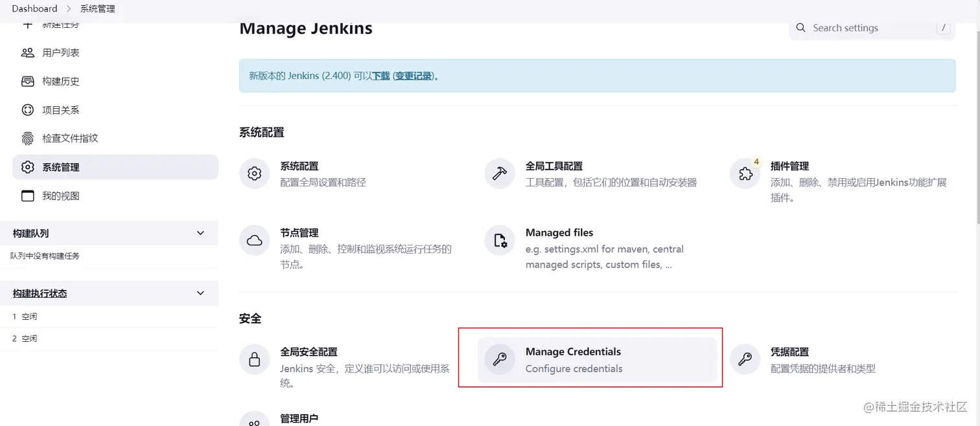Collapse the 构建执行状态 panel chevron
This screenshot has height=426, width=980.
tap(200, 293)
